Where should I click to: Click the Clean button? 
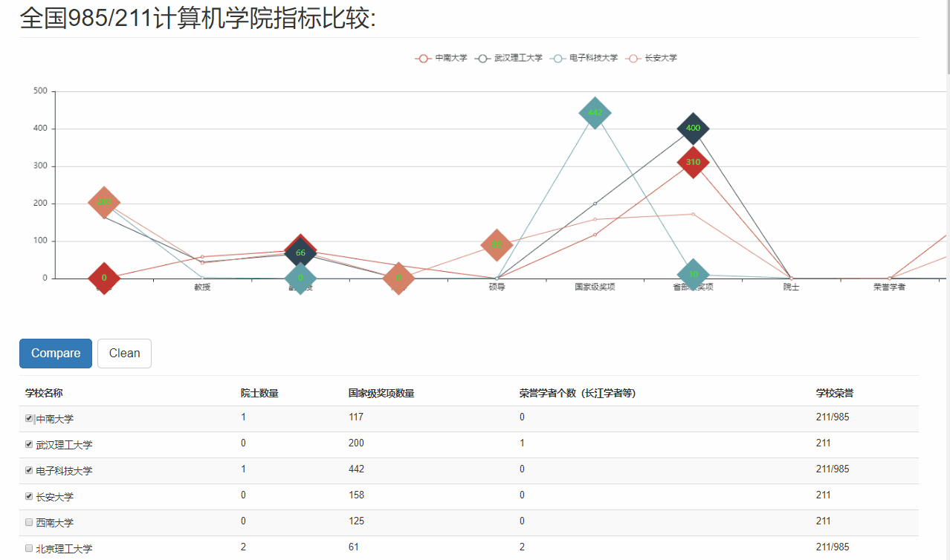[123, 353]
